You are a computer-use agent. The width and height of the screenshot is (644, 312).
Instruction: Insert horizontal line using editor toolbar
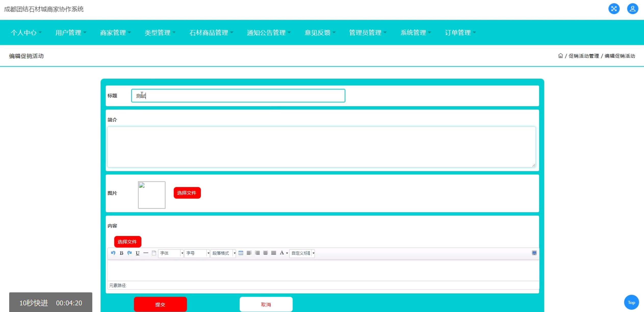click(146, 253)
